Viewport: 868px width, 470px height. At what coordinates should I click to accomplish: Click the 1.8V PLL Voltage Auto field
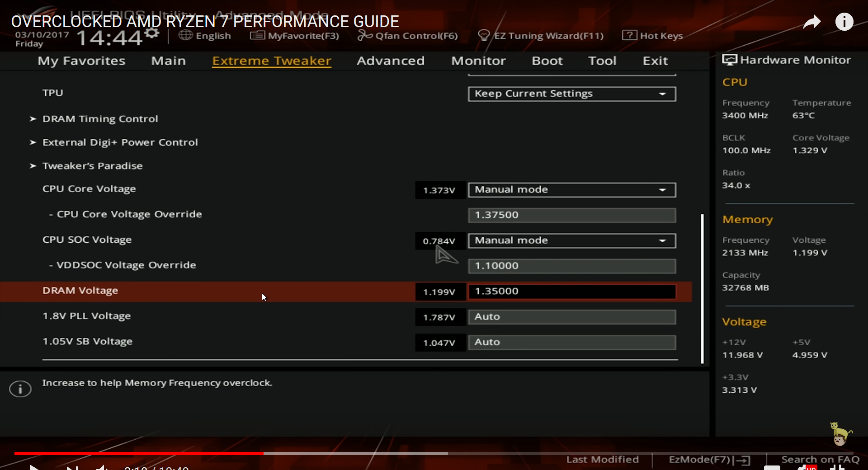pos(572,317)
